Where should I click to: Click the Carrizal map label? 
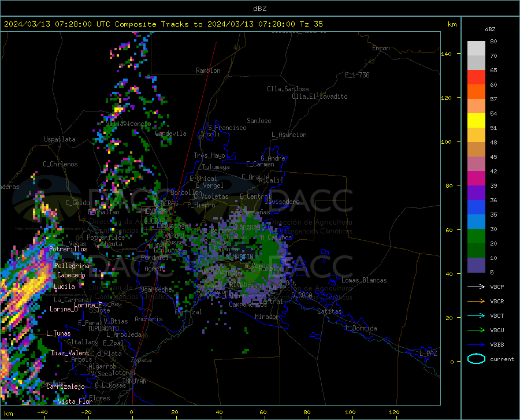pyautogui.click(x=188, y=312)
